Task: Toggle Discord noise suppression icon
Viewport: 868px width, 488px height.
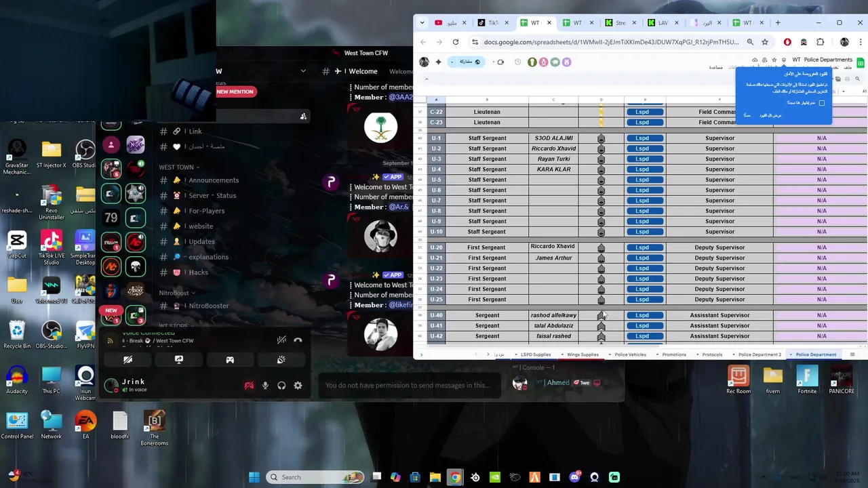Action: [281, 340]
